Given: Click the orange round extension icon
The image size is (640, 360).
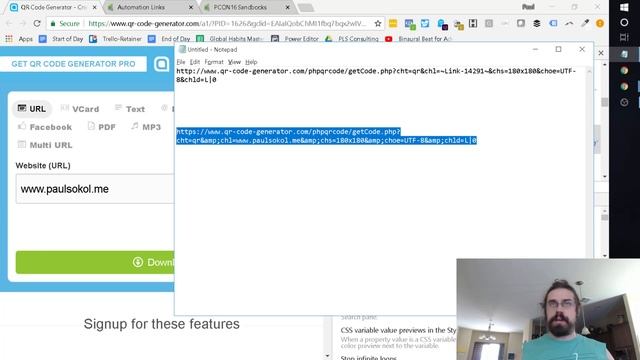Looking at the screenshot, I should (600, 24).
